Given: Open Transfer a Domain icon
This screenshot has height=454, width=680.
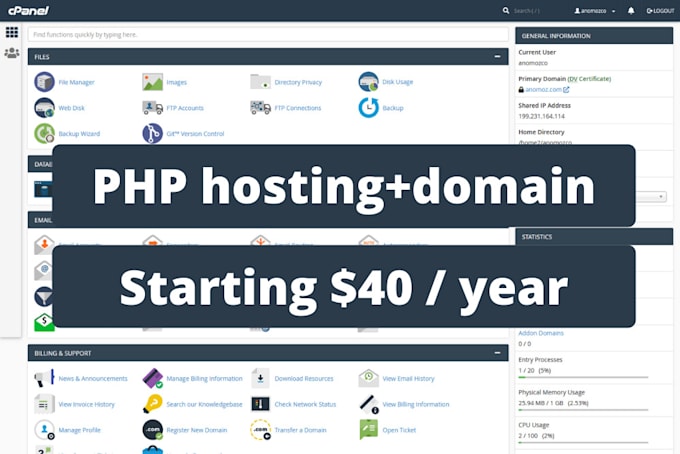Looking at the screenshot, I should tap(260, 430).
